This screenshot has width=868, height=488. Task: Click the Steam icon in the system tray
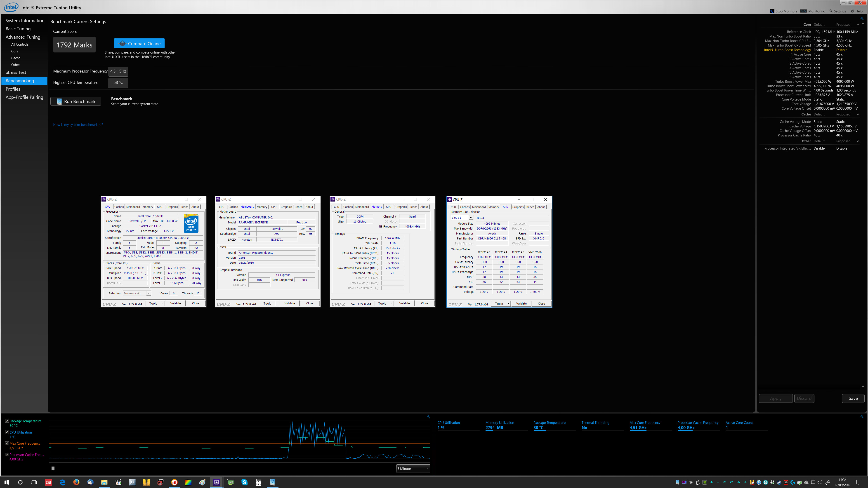[779, 482]
